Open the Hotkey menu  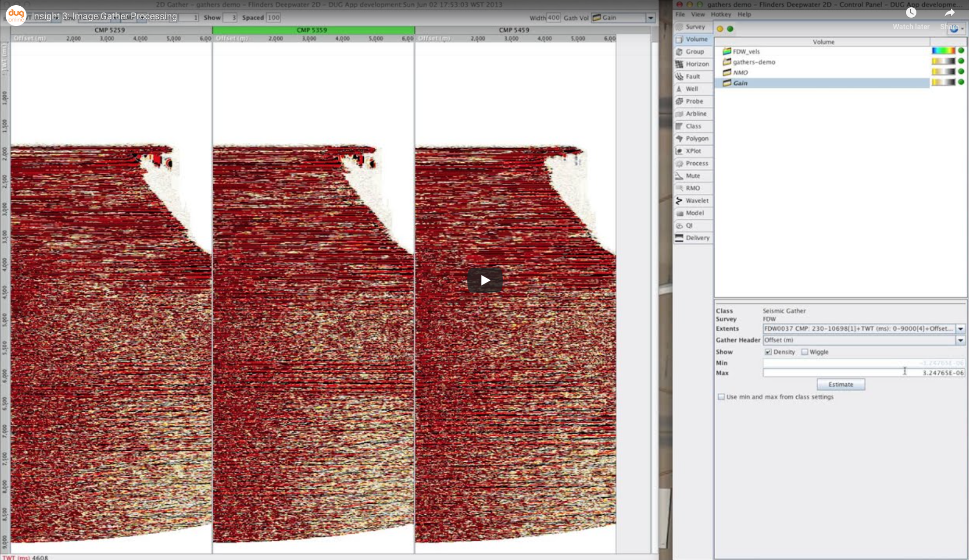(x=721, y=15)
